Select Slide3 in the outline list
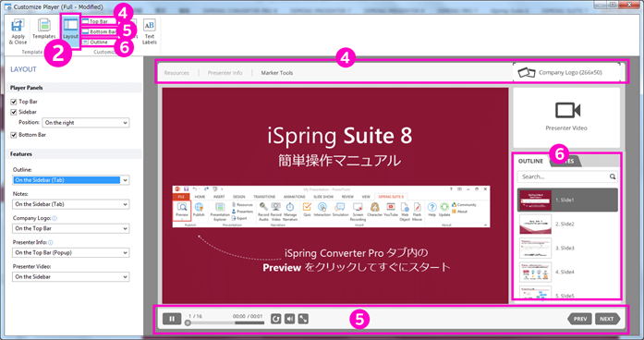 pyautogui.click(x=567, y=248)
